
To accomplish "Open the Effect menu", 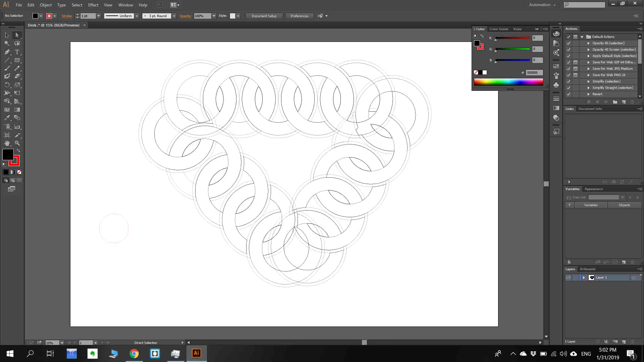I will pyautogui.click(x=93, y=5).
